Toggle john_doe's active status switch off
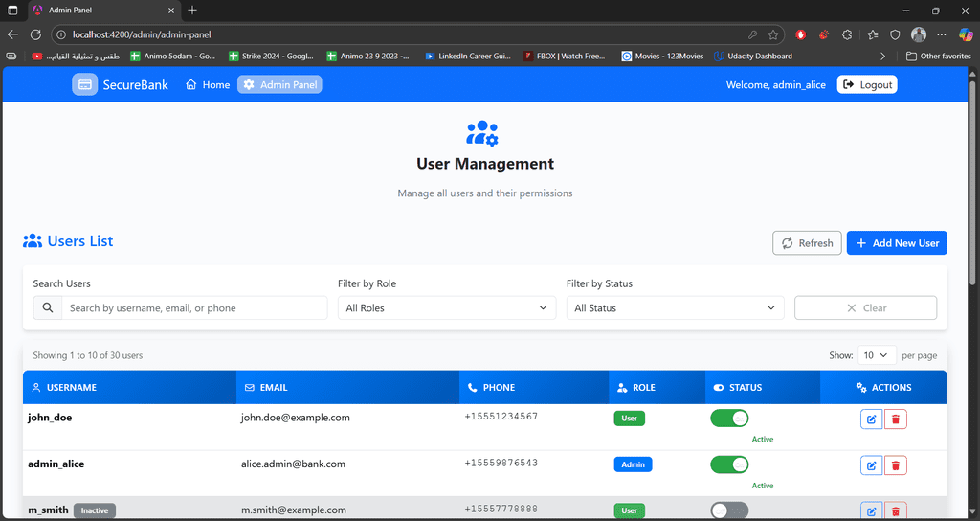The image size is (980, 521). (x=729, y=419)
